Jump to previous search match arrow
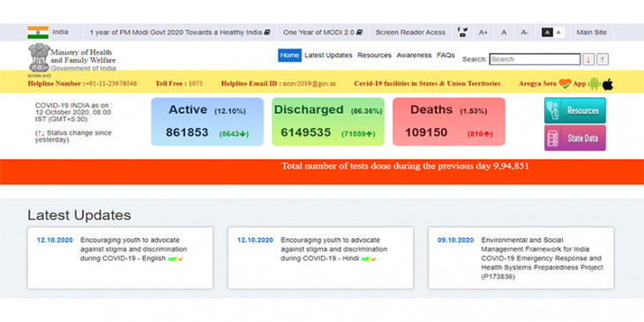Image resolution: width=644 pixels, height=322 pixels. (x=603, y=60)
